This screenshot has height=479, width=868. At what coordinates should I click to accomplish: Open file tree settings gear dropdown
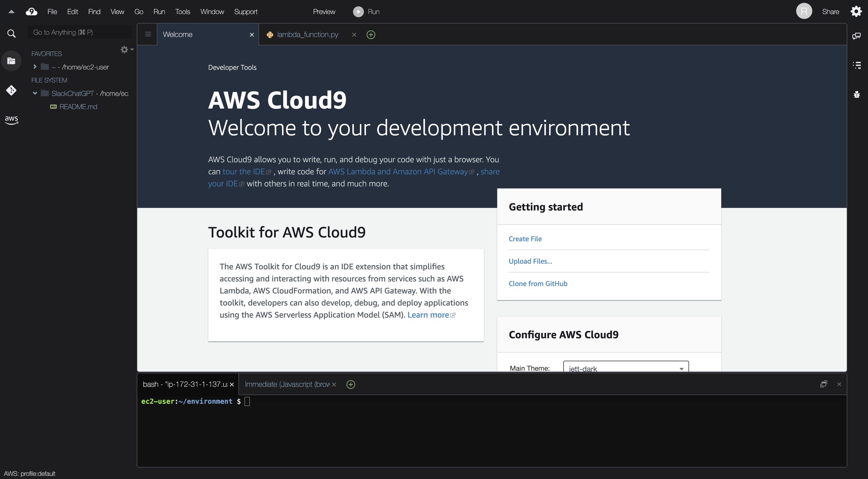click(127, 50)
